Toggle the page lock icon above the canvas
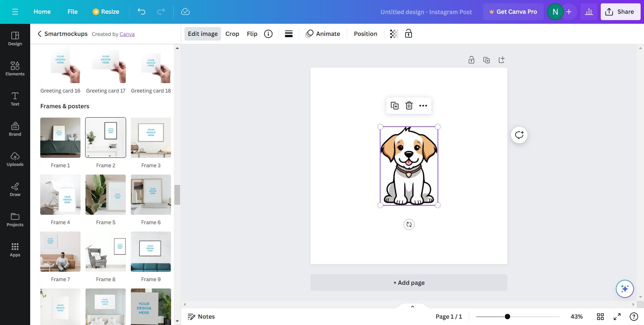 (x=471, y=60)
